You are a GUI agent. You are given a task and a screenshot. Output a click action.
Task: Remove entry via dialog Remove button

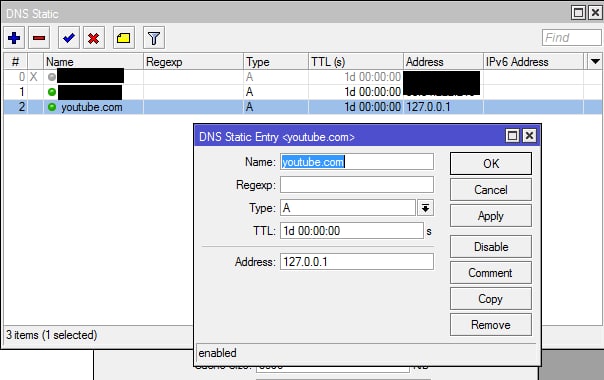491,325
